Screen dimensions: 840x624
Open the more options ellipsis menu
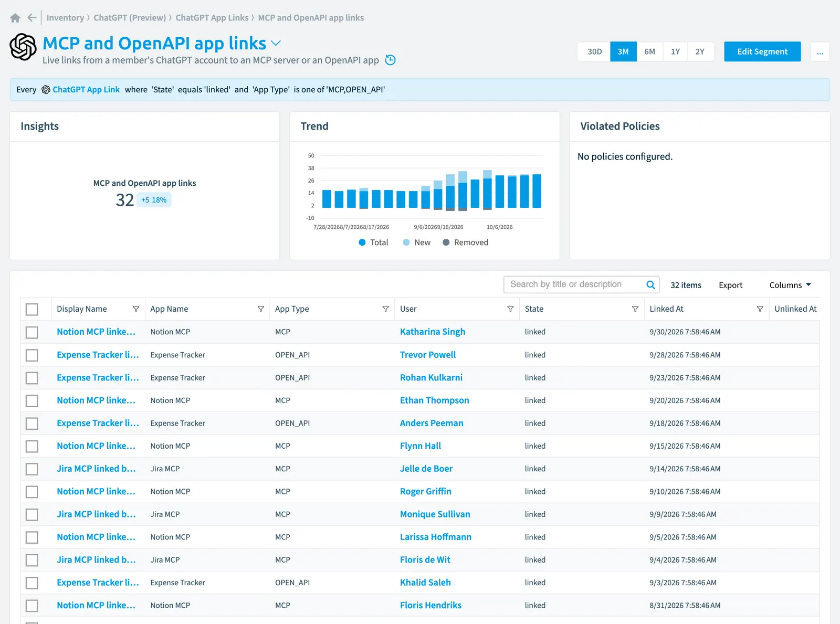pyautogui.click(x=820, y=51)
